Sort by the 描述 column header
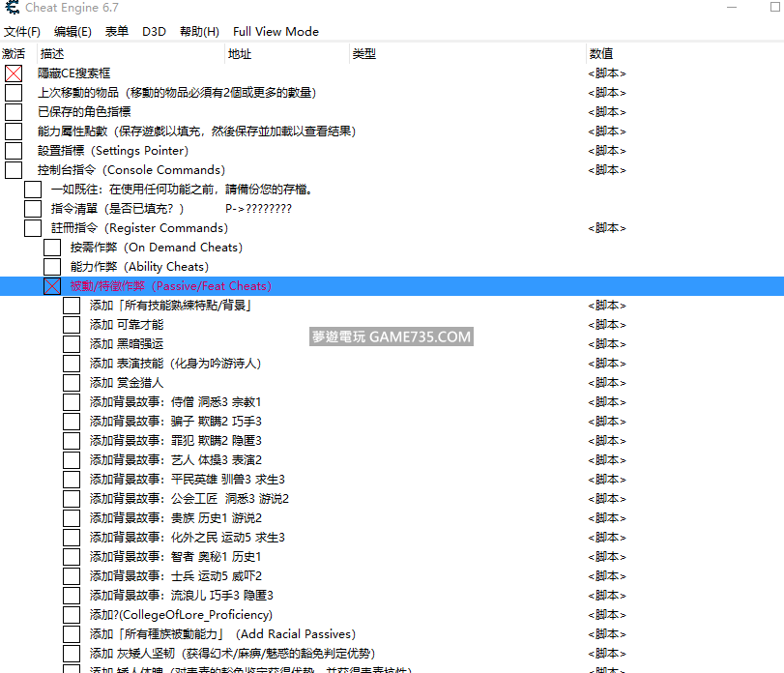The image size is (784, 673). [131, 53]
